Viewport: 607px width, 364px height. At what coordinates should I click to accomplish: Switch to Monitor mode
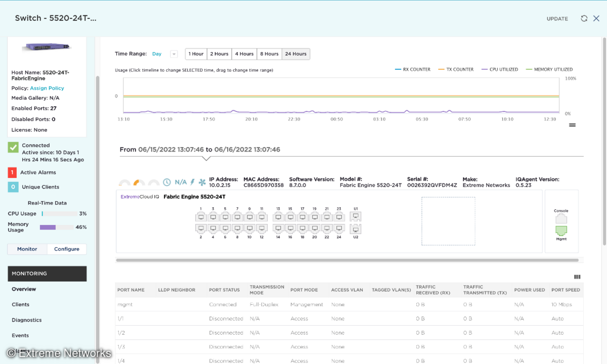27,249
